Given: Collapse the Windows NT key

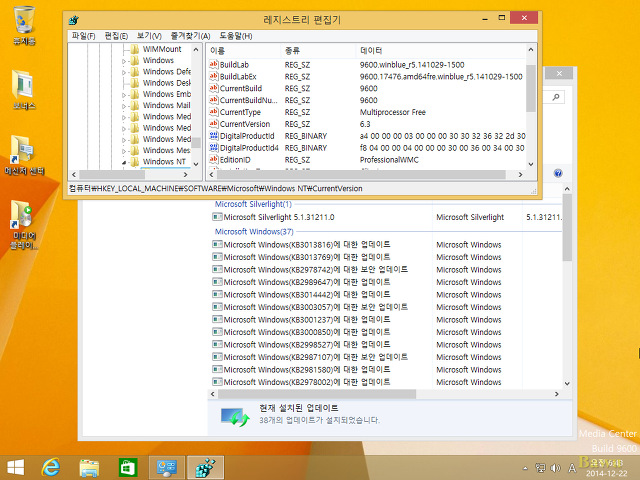Looking at the screenshot, I should pos(124,162).
